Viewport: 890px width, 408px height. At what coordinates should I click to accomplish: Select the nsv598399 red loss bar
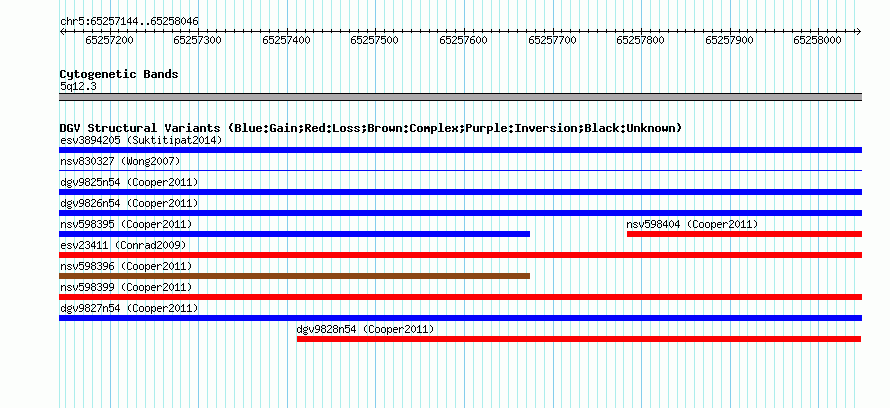pos(460,297)
